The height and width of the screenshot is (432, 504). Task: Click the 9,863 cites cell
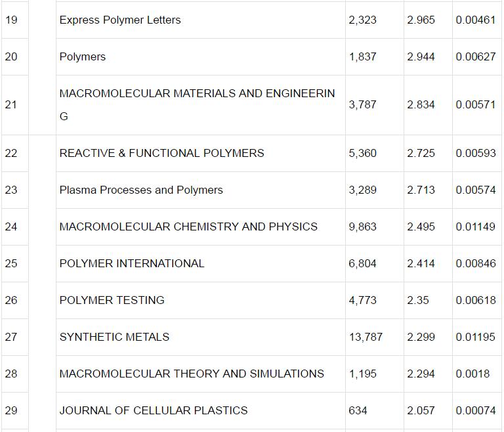pyautogui.click(x=363, y=227)
